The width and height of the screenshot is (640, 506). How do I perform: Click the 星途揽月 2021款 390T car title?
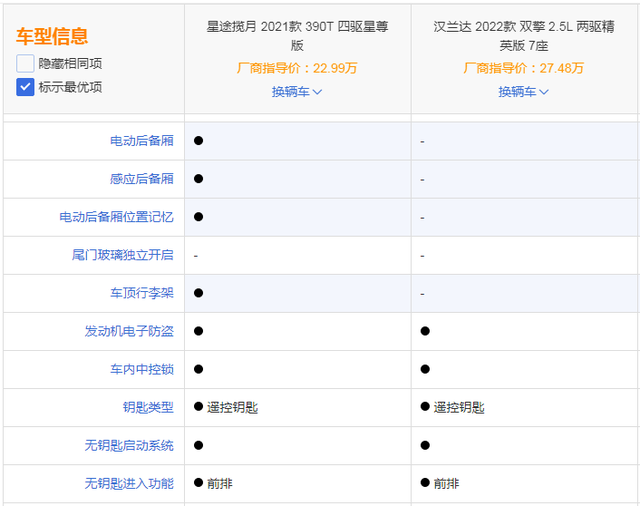tap(297, 35)
